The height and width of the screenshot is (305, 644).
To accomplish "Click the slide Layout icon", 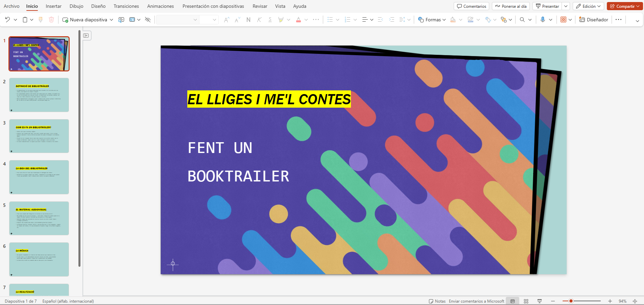I will pyautogui.click(x=132, y=20).
